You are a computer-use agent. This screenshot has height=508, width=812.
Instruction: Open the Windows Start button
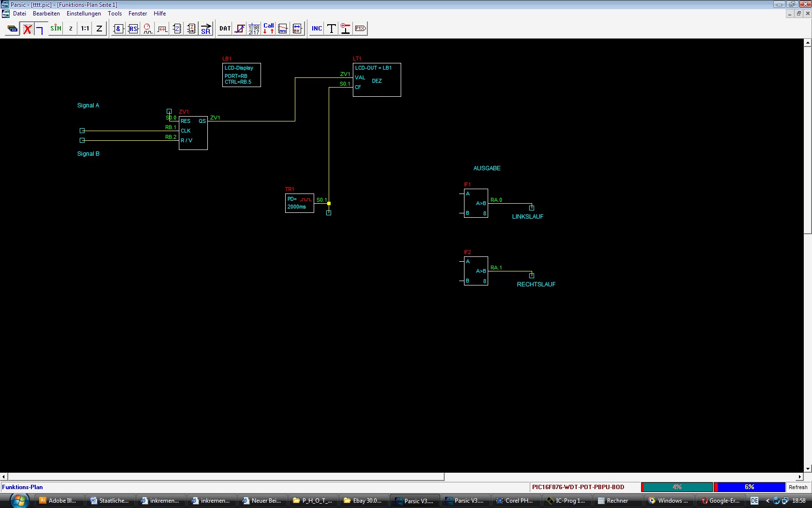pyautogui.click(x=18, y=500)
